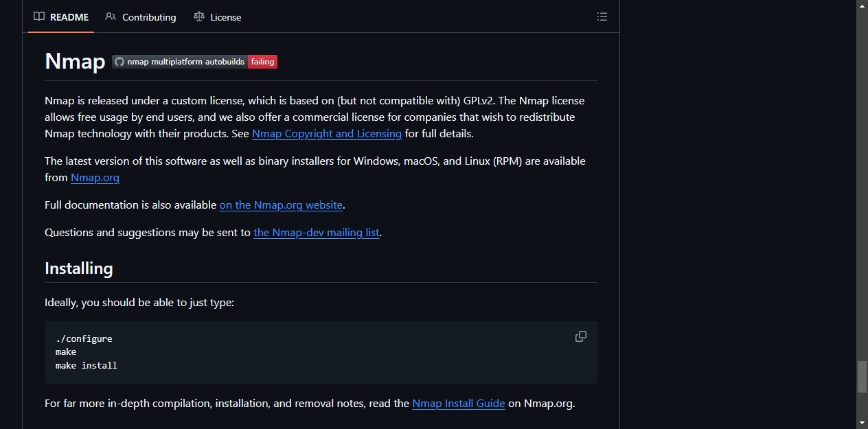The image size is (868, 429).
Task: Click the vertical scrollbar thumb
Action: [862, 377]
